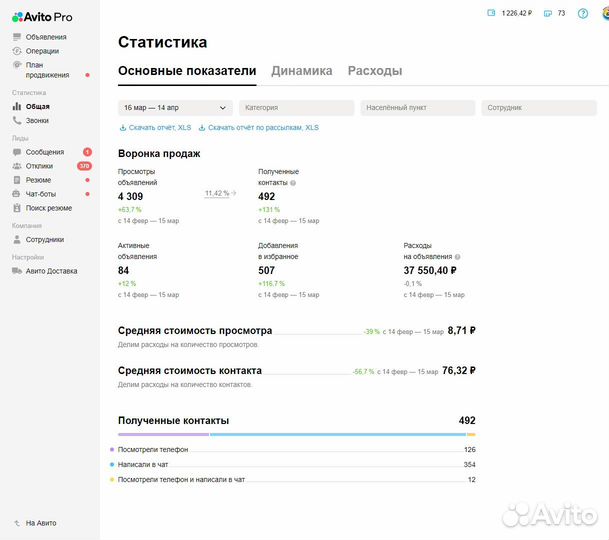Open the Категория filter field
The width and height of the screenshot is (609, 540).
click(297, 108)
